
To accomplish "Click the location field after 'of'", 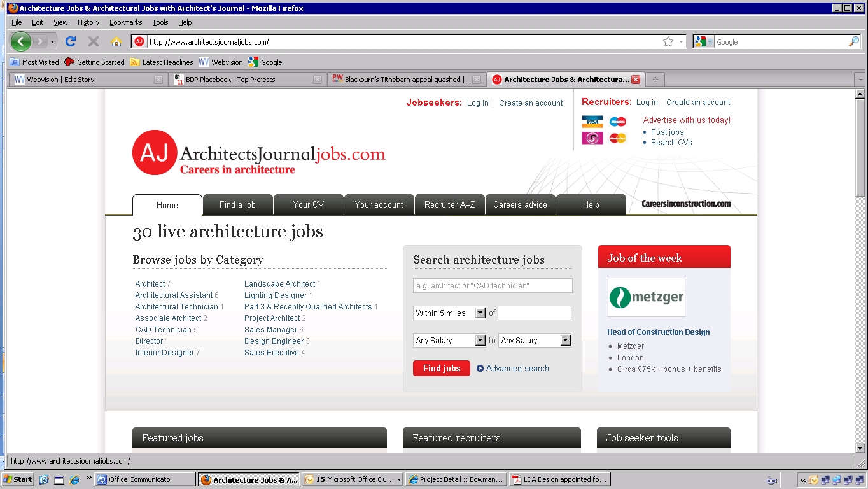I will tap(535, 313).
